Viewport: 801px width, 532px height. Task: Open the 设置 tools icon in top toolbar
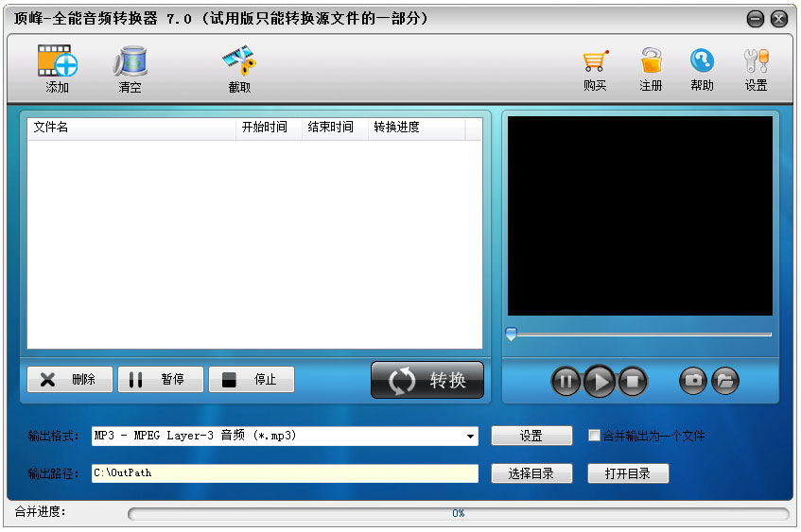coord(756,63)
